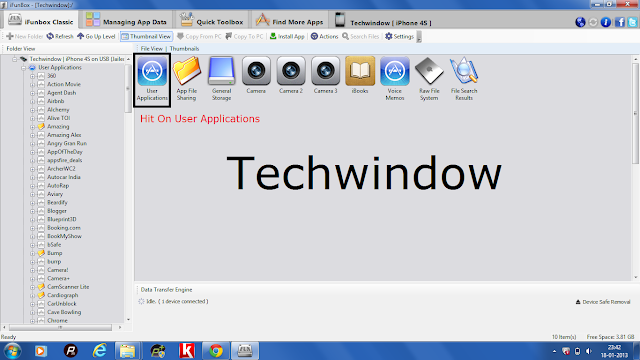This screenshot has width=640, height=360.
Task: Expand the Agent Dash tree node
Action: (32, 93)
